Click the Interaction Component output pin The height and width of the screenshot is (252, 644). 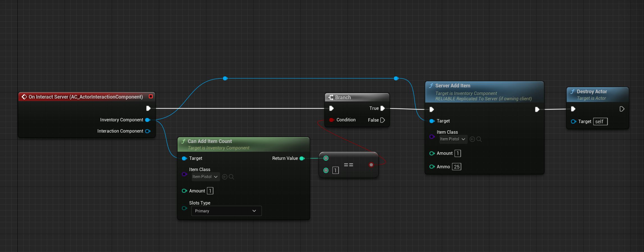point(148,131)
